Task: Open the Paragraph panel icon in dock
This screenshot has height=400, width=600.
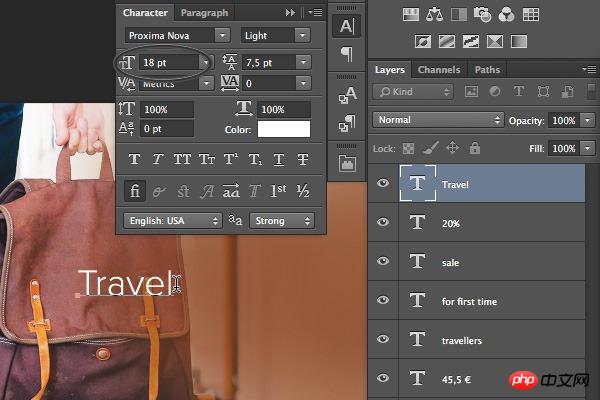Action: pos(347,54)
